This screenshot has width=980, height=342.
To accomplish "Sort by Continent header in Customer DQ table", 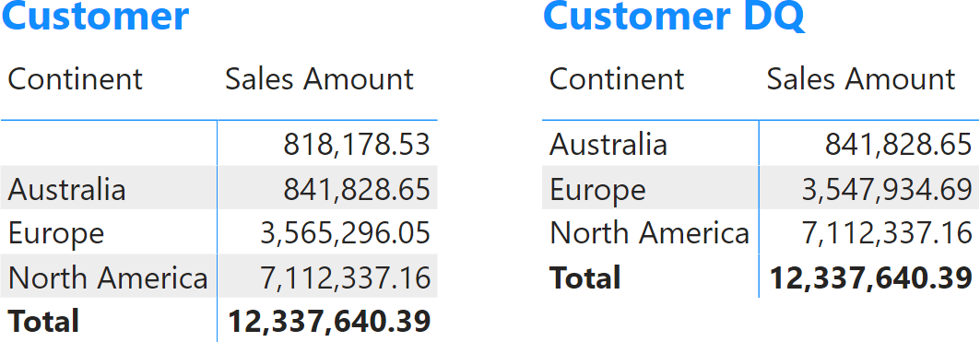I will 617,79.
